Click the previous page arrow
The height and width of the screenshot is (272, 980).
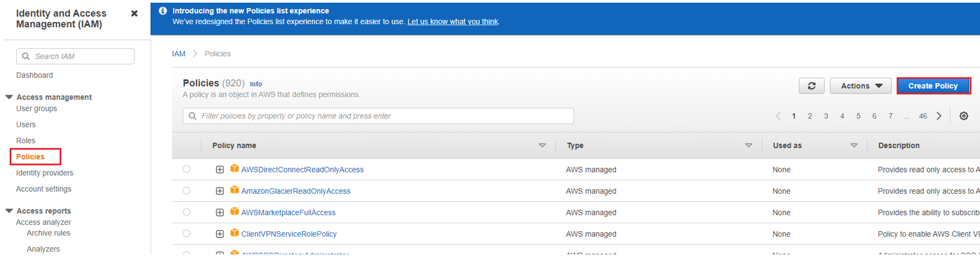point(778,116)
